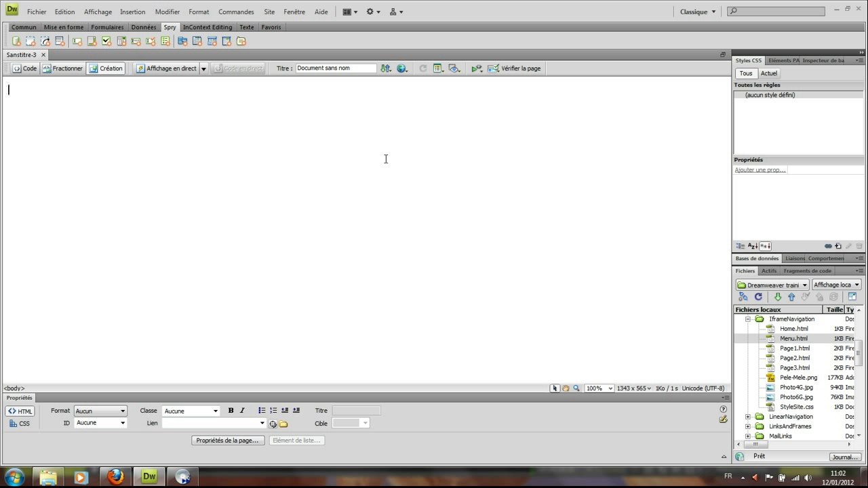This screenshot has width=868, height=488.
Task: Click preview in browser globe icon
Action: 402,68
